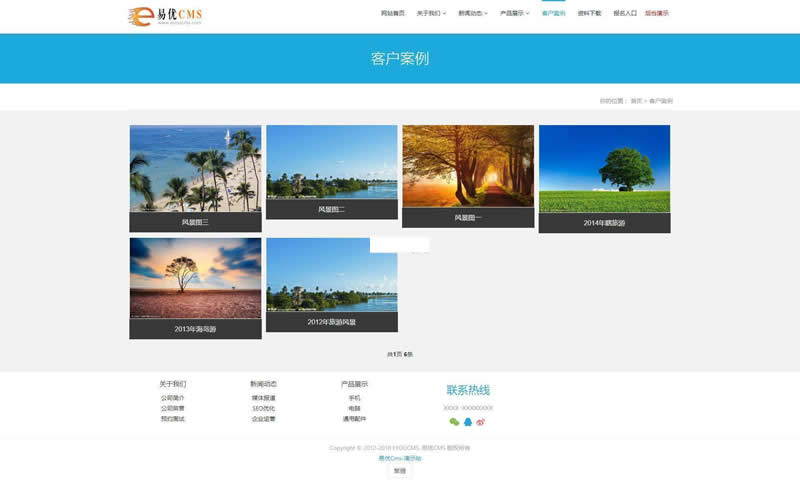Open the footer SEO优化 link
This screenshot has width=800, height=491.
pyautogui.click(x=263, y=408)
